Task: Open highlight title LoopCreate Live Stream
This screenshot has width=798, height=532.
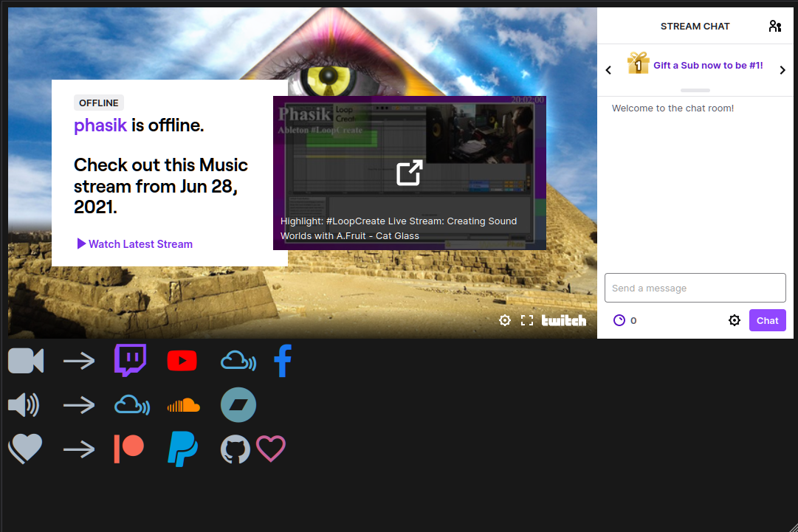Action: pos(399,228)
